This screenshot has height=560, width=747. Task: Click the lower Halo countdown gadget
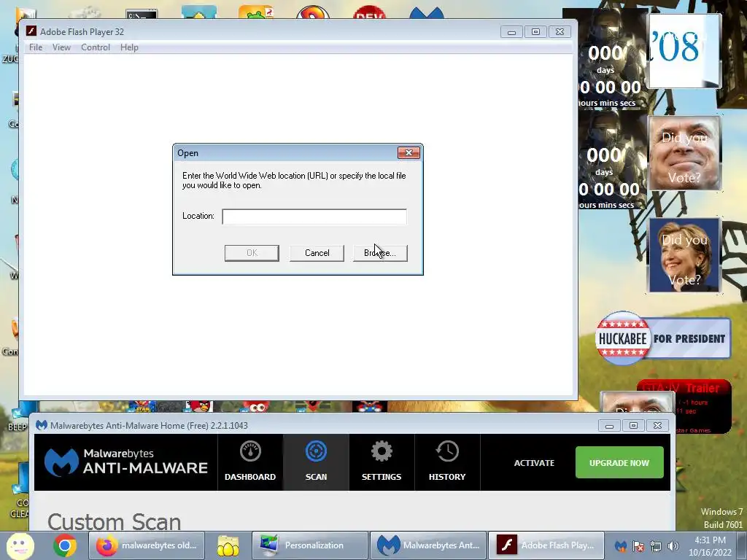coord(612,160)
